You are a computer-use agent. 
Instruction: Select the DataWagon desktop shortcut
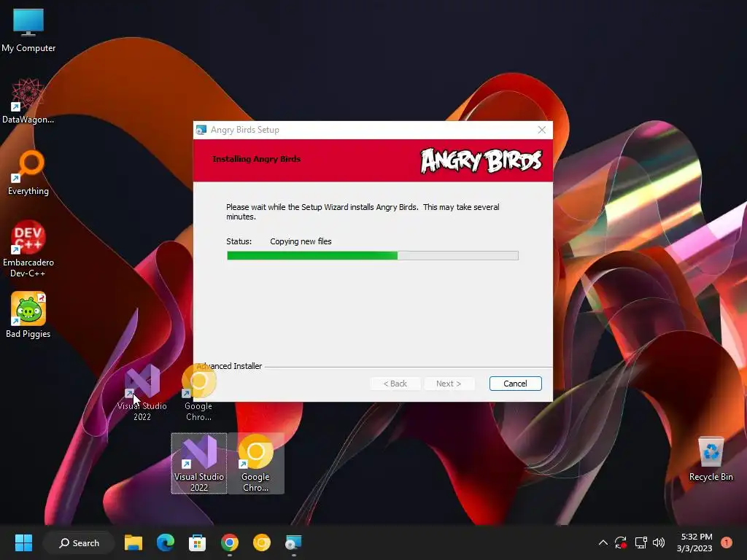tap(28, 101)
